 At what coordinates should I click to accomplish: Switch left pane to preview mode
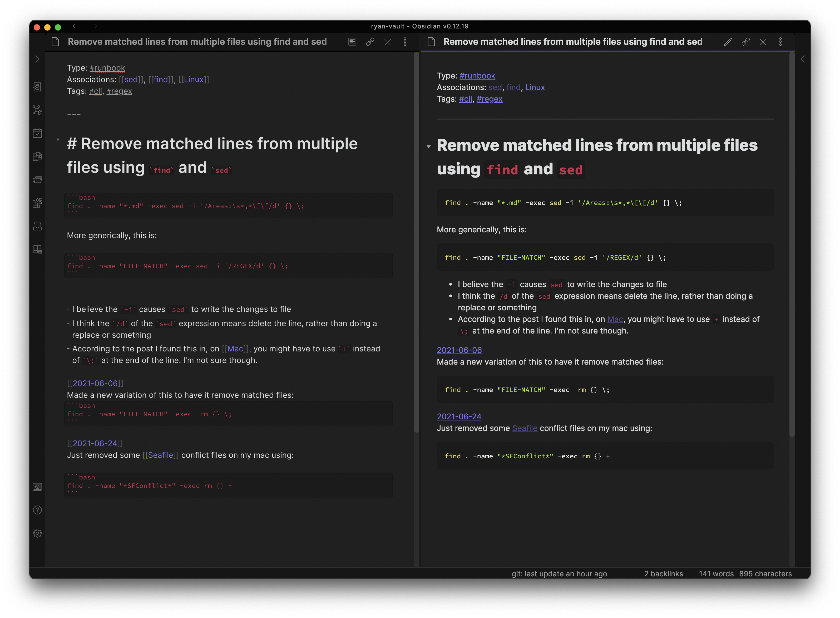coord(352,42)
